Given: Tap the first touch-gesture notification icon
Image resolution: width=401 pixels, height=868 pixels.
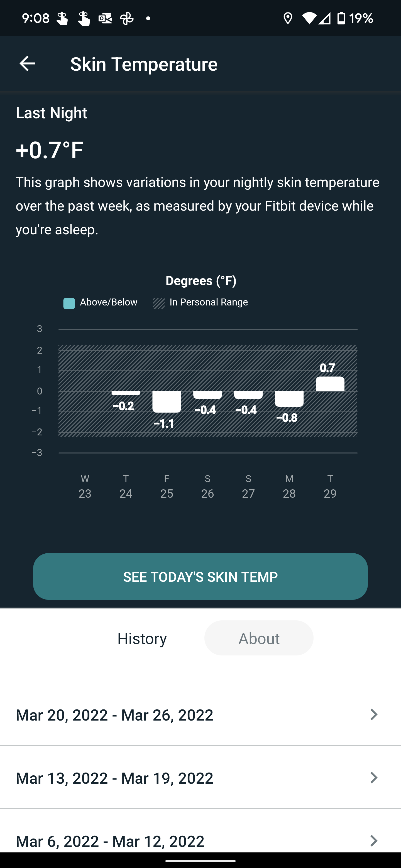Looking at the screenshot, I should tap(62, 18).
